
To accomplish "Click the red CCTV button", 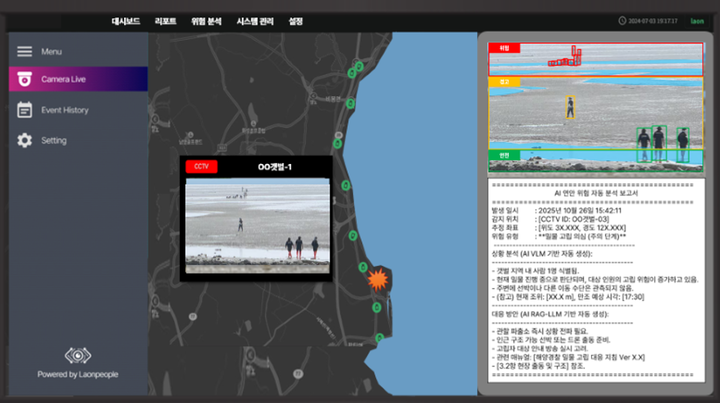I will 201,166.
